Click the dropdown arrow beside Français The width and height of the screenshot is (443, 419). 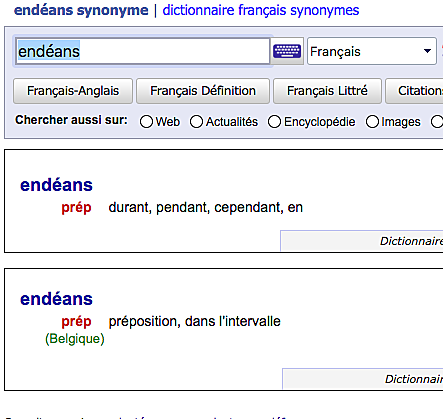427,51
